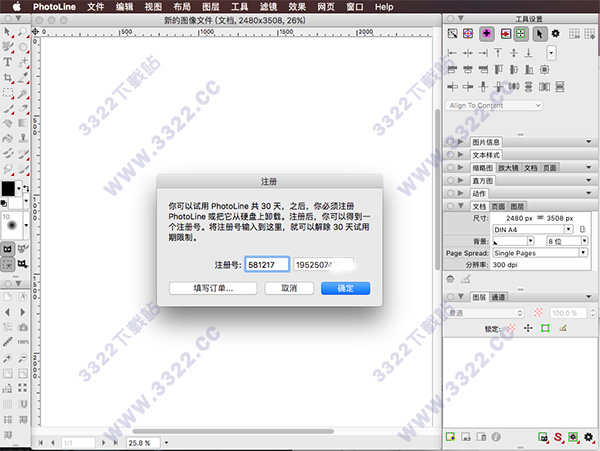This screenshot has width=600, height=451.
Task: Align left edges icon in tool settings
Action: point(452,53)
